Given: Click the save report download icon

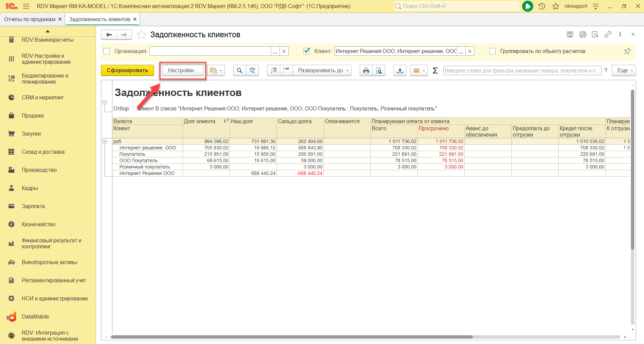Looking at the screenshot, I should [x=400, y=70].
